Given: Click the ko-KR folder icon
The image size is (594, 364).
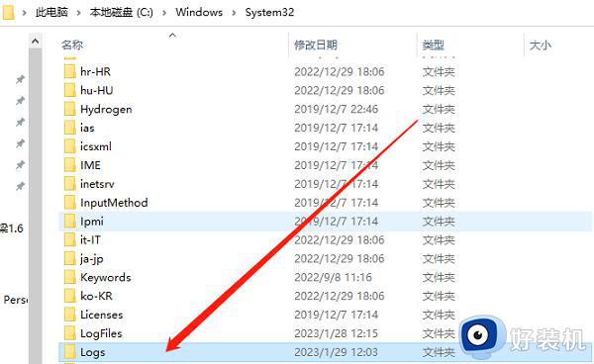Looking at the screenshot, I should tap(69, 296).
